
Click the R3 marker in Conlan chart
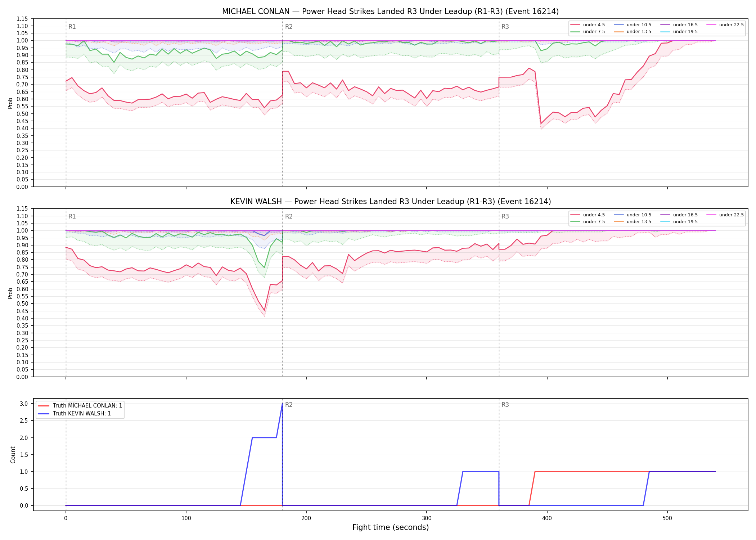[x=505, y=27]
